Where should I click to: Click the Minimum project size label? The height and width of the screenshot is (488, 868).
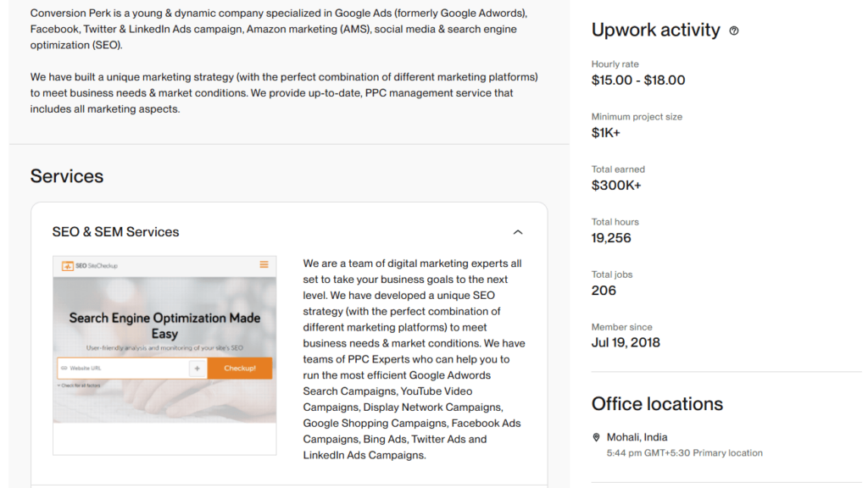(x=637, y=117)
